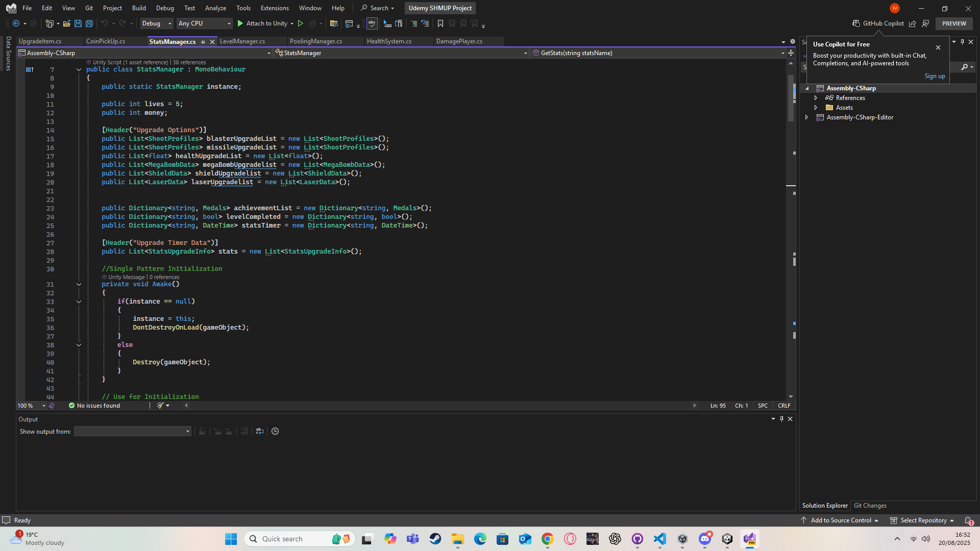Toggle word wrap in the Output window
Image resolution: width=980 pixels, height=551 pixels.
pos(260,432)
